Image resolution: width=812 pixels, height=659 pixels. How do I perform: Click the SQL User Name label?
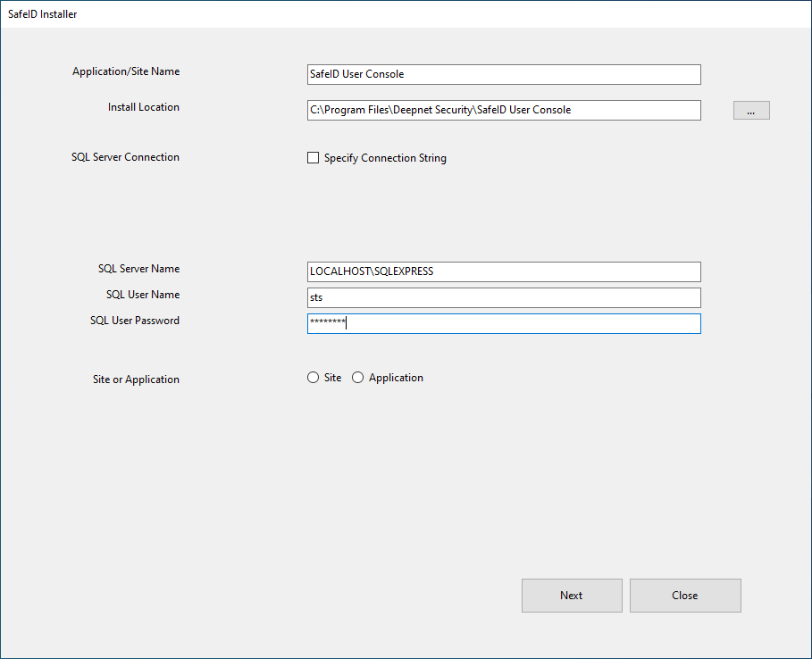(x=142, y=295)
